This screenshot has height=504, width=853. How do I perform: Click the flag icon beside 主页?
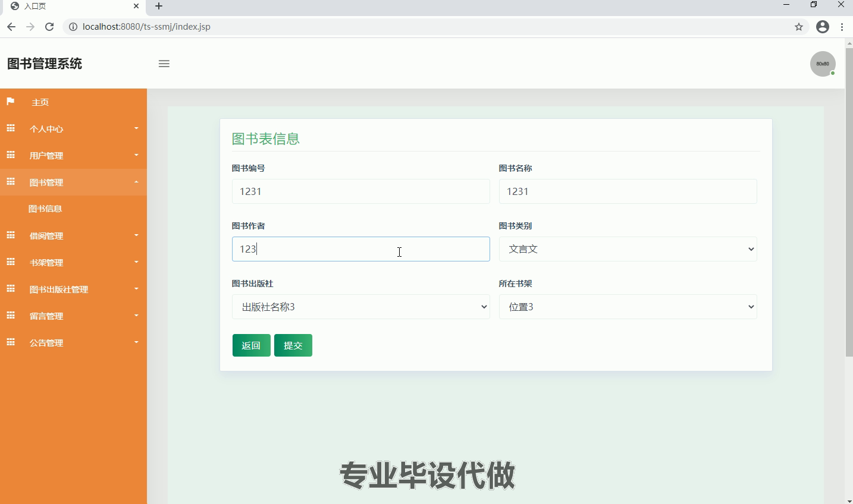pos(10,102)
